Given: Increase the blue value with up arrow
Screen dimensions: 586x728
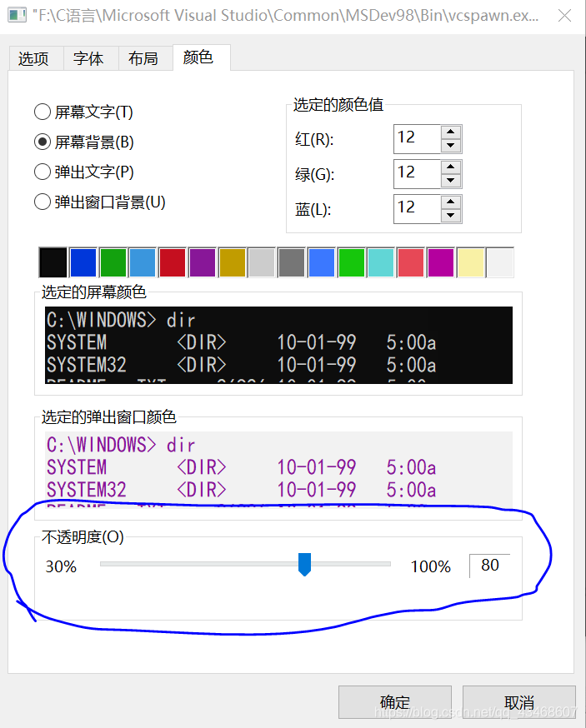Looking at the screenshot, I should tap(450, 202).
